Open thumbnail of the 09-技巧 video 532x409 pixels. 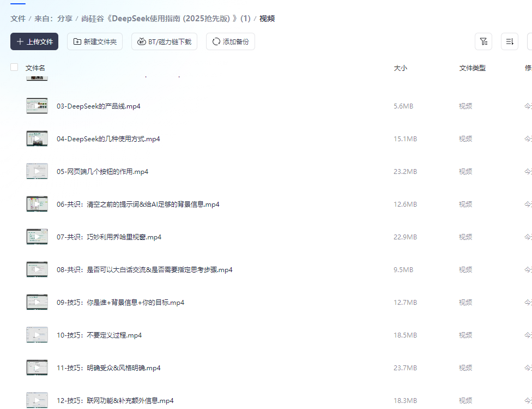point(37,302)
